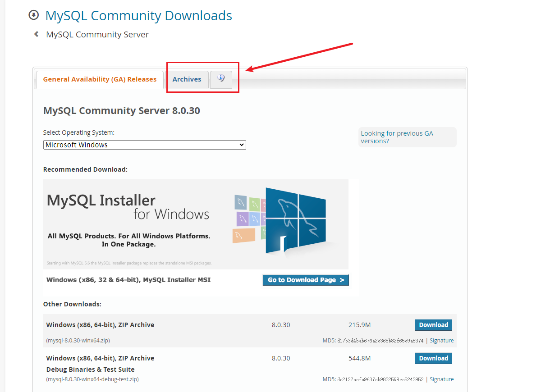Download the mysql-8.0.30-winx64.zip archive
The width and height of the screenshot is (550, 392).
[433, 324]
